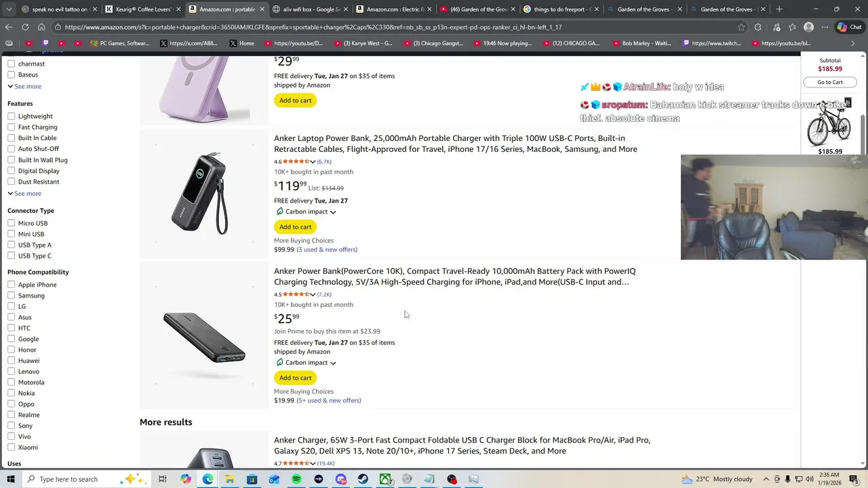Enable the Apple iPhone compatibility filter
This screenshot has height=488, width=868.
(x=12, y=285)
